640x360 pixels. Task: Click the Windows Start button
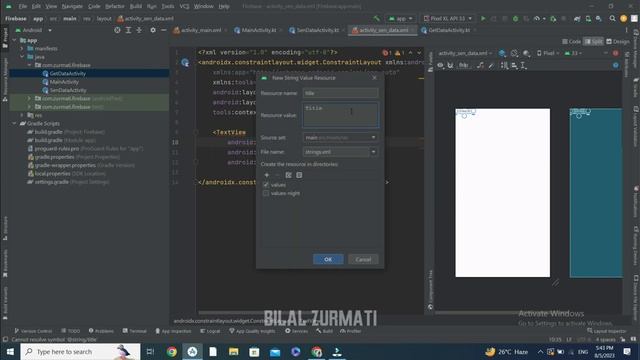click(x=10, y=351)
